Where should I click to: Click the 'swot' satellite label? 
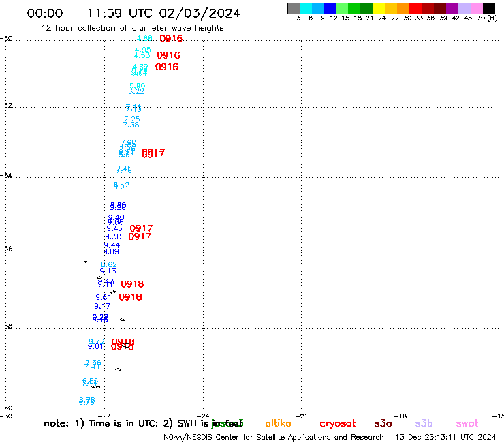467,423
